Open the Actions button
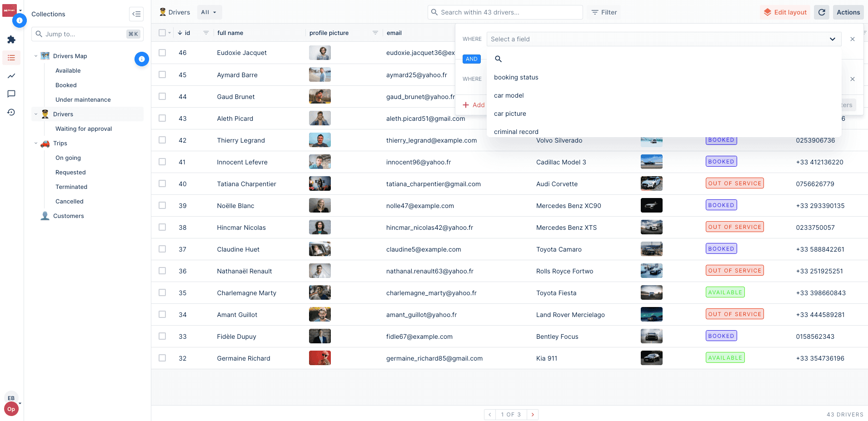 tap(848, 12)
